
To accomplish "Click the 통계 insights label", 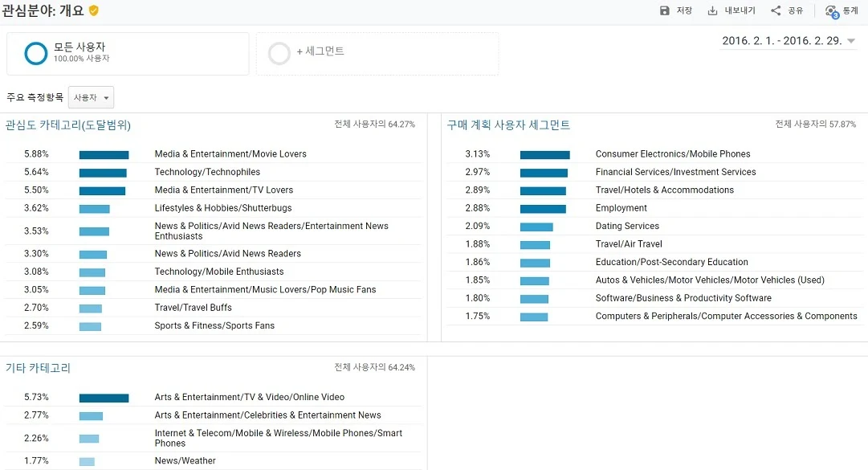I will coord(850,10).
